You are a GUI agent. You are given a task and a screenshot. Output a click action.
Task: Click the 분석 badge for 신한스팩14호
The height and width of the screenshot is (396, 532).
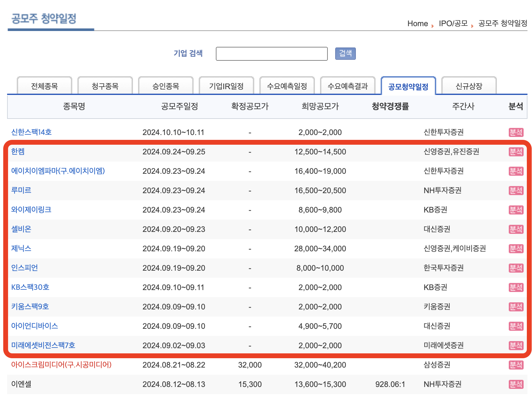pos(516,132)
